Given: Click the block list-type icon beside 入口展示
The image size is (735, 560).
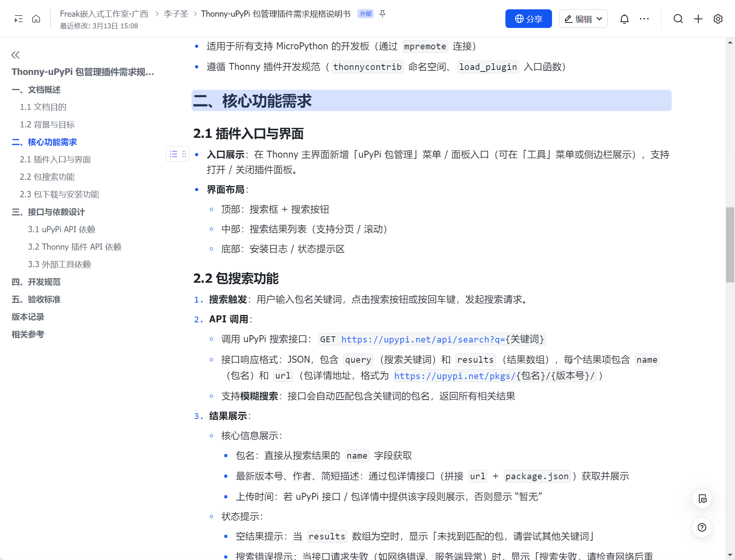Looking at the screenshot, I should [173, 154].
